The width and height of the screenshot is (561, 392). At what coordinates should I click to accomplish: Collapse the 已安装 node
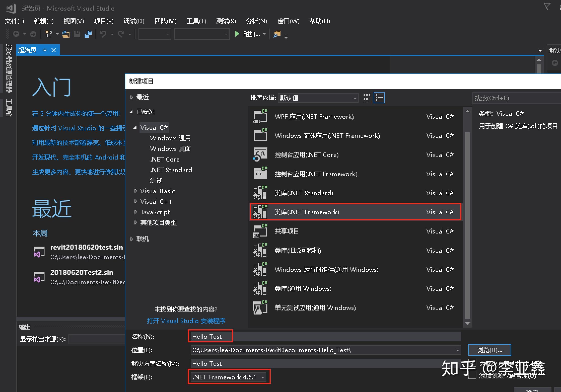(x=131, y=112)
